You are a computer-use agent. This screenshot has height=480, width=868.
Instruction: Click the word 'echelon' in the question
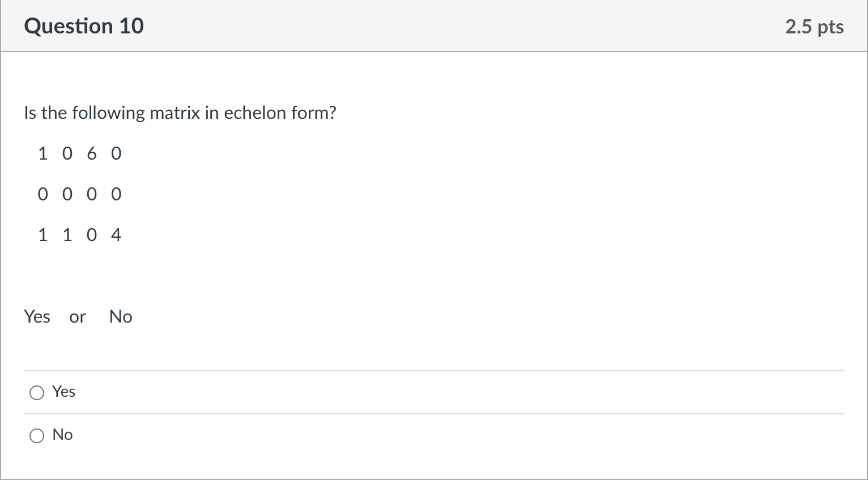point(256,113)
